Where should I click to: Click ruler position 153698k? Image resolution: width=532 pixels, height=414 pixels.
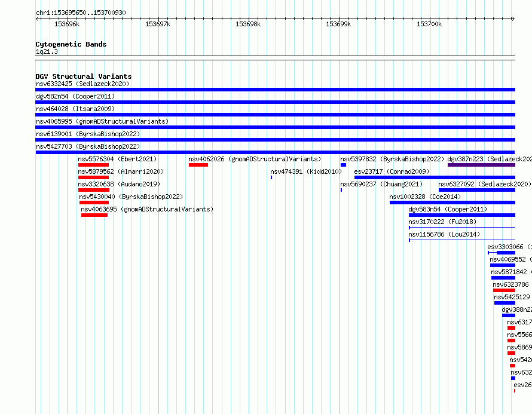248,24
